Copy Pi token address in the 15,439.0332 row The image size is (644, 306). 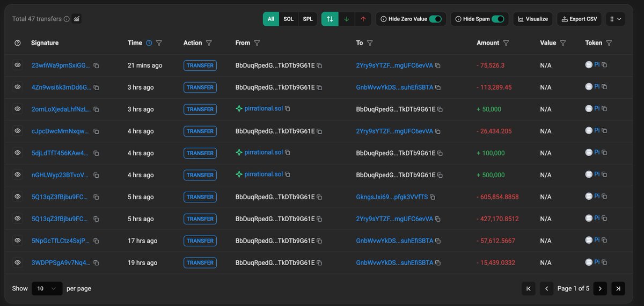tap(604, 263)
